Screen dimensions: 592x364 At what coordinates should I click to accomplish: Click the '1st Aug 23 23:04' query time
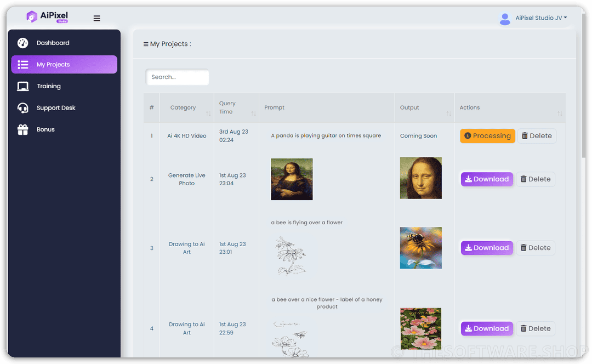[232, 179]
